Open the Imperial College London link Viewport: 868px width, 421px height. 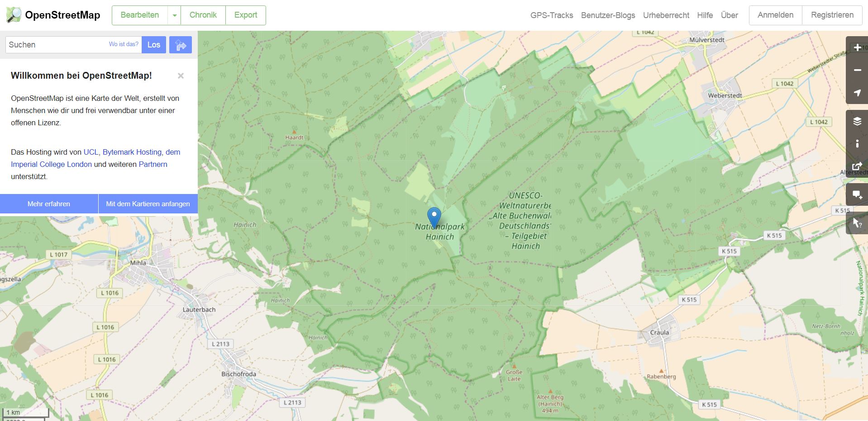pos(51,164)
